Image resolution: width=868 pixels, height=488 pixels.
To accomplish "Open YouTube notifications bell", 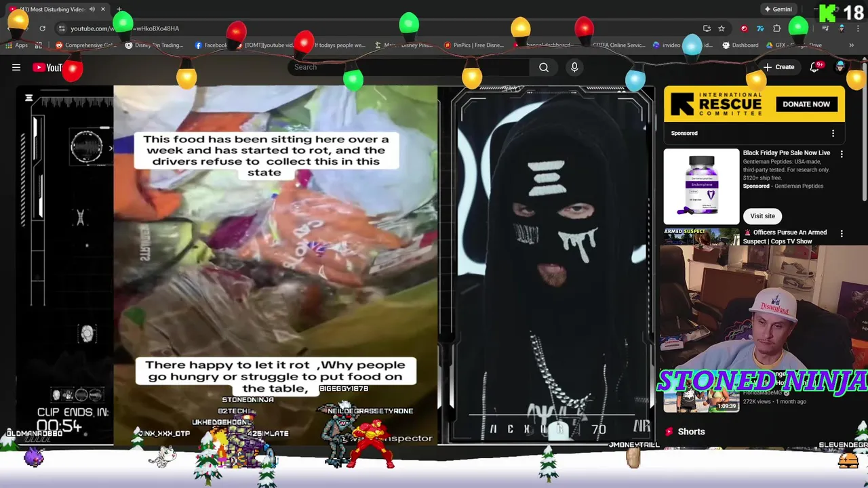I will 814,67.
